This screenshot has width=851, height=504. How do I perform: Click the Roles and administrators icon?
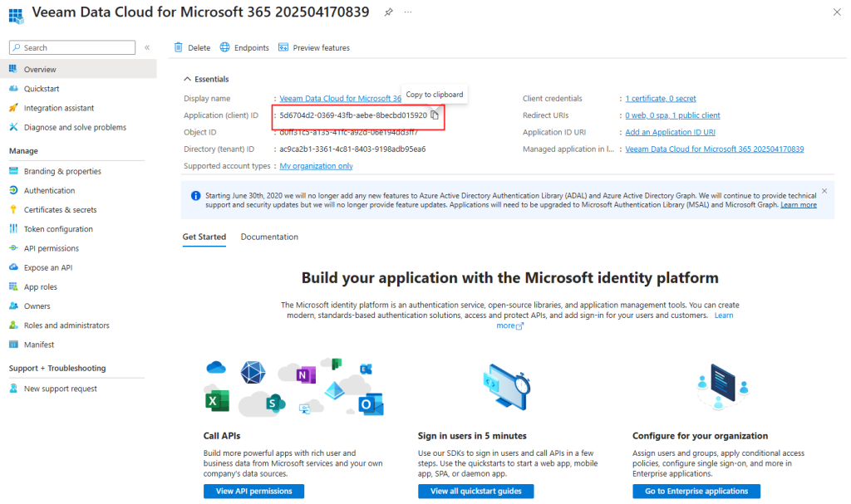pos(13,325)
